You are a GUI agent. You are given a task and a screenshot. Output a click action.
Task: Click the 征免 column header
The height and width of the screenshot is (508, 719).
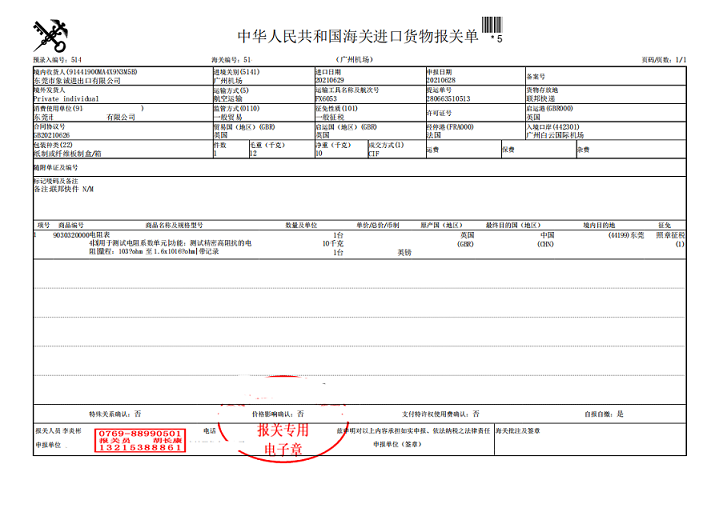coord(663,225)
